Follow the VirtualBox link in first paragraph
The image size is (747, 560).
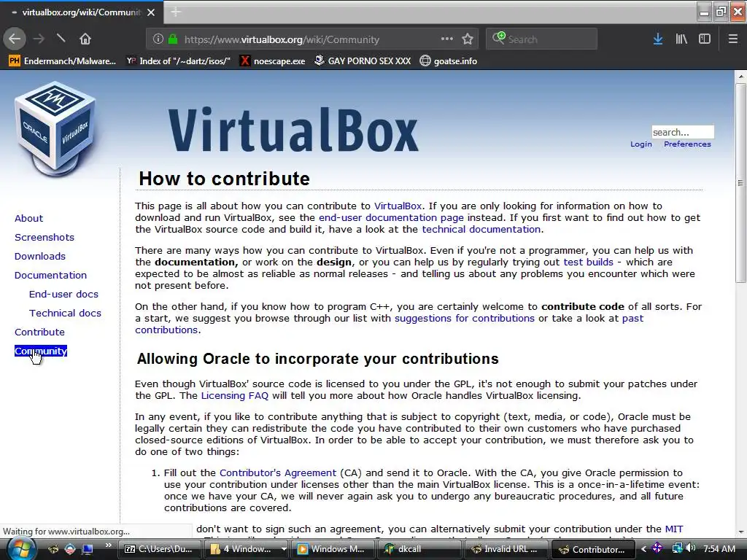pyautogui.click(x=398, y=206)
